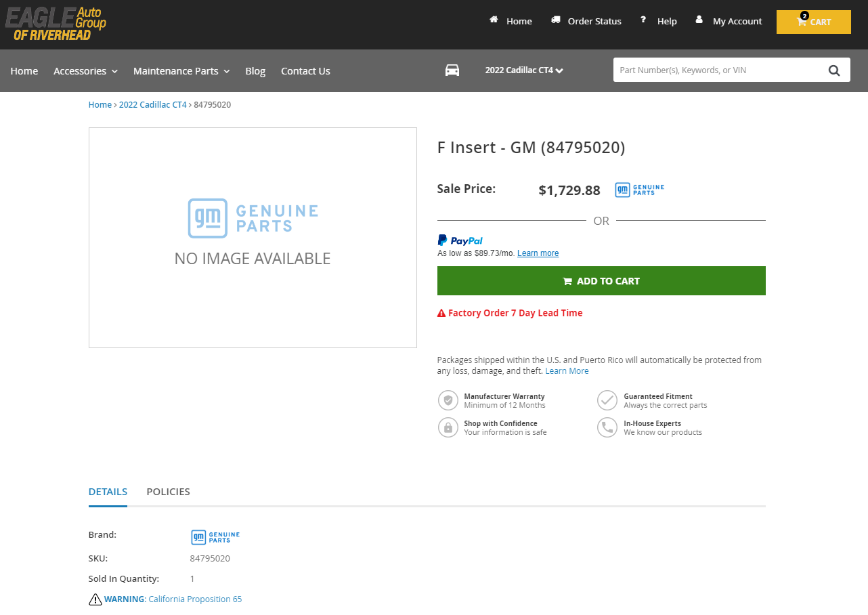Screen dimensions: 868x615
Task: Click the GM Genuine Parts logo beside price
Action: pyautogui.click(x=639, y=190)
